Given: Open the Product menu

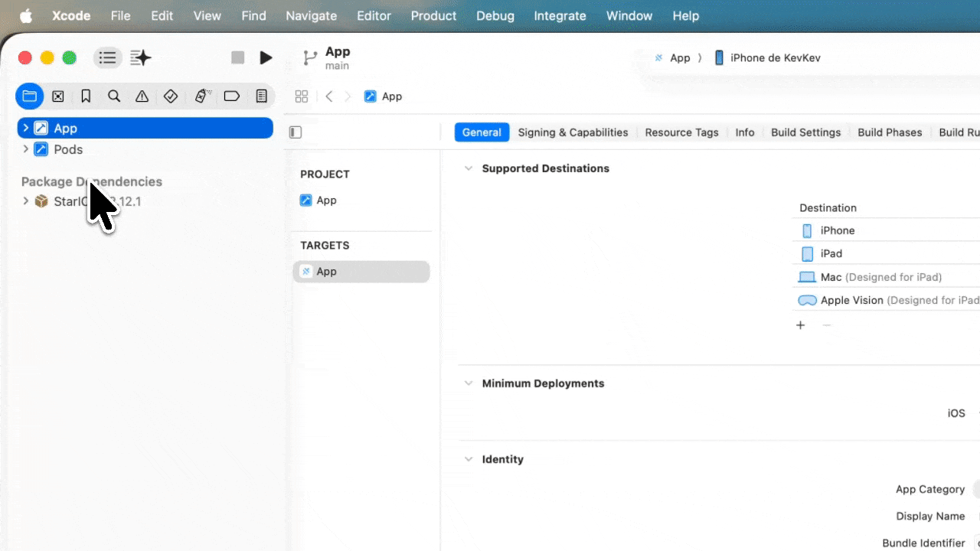Looking at the screenshot, I should pos(433,15).
